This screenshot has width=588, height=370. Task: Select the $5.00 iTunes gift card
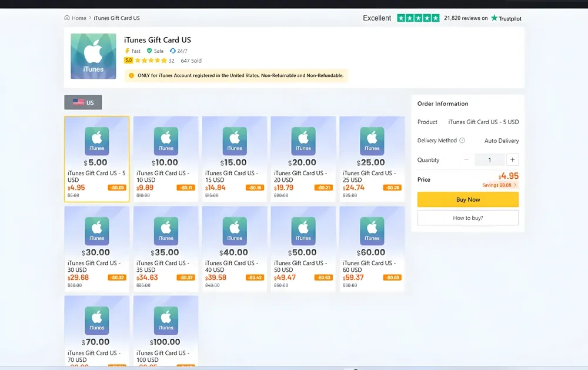(x=96, y=159)
